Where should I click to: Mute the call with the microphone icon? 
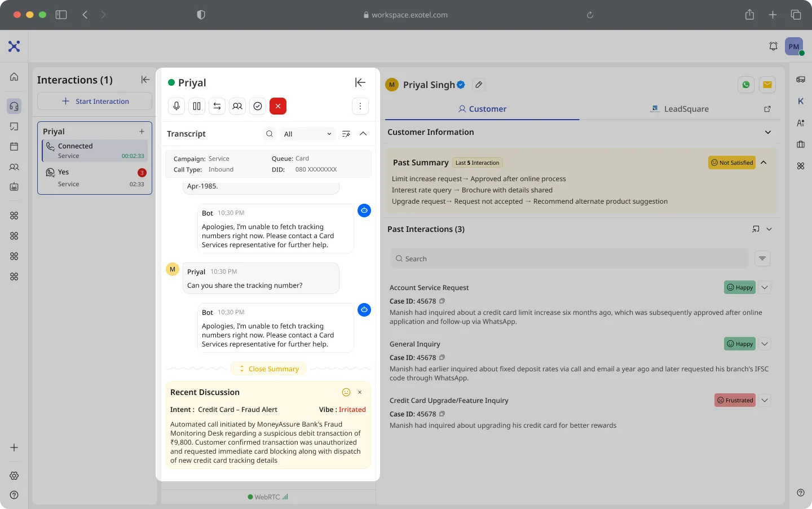coord(176,106)
